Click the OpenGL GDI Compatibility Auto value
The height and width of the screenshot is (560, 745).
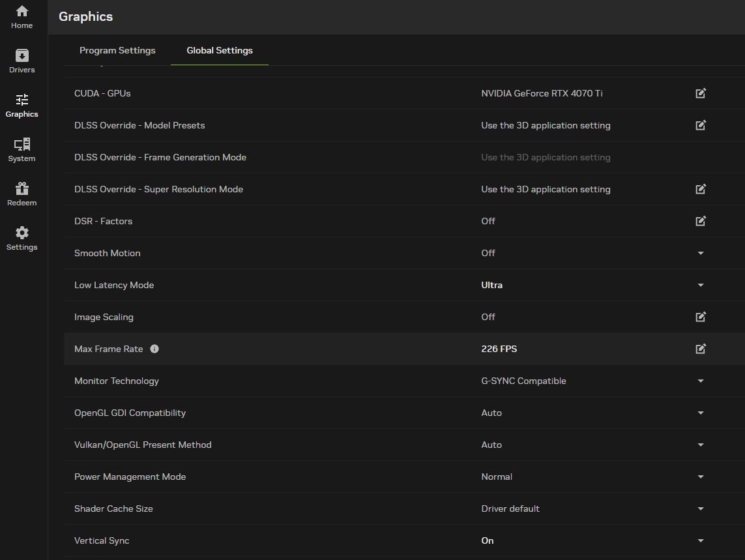491,413
